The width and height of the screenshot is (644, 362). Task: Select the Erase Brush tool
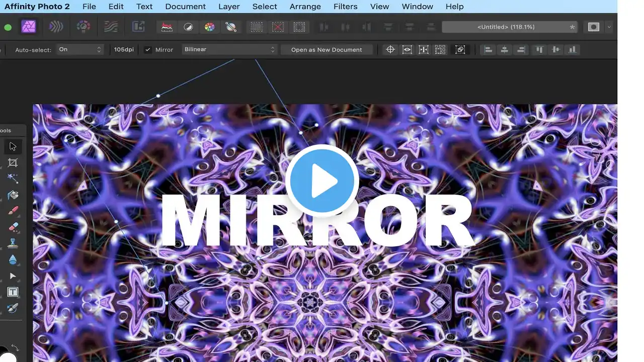[x=13, y=227]
